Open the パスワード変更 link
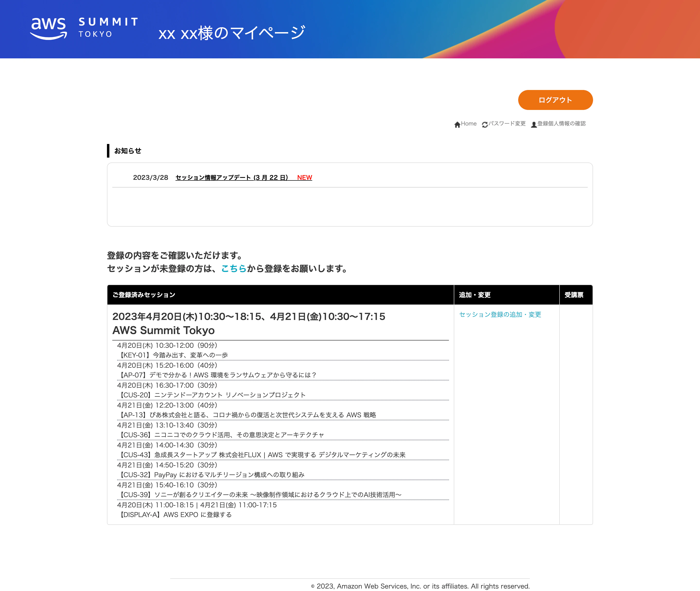 pyautogui.click(x=507, y=124)
